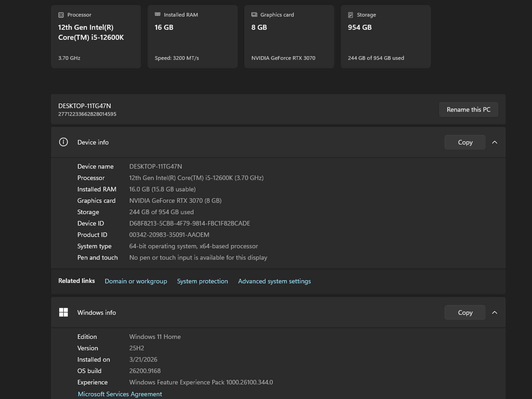Viewport: 532px width, 399px height.
Task: Open System protection link
Action: click(202, 281)
